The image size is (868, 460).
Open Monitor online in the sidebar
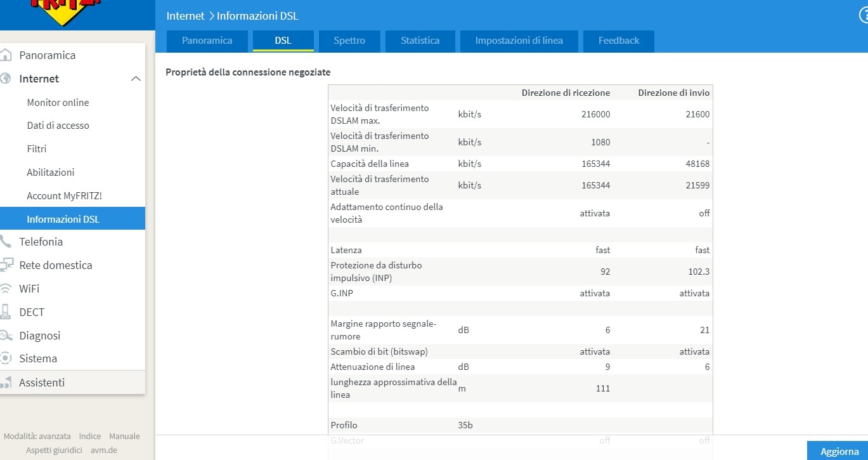58,102
